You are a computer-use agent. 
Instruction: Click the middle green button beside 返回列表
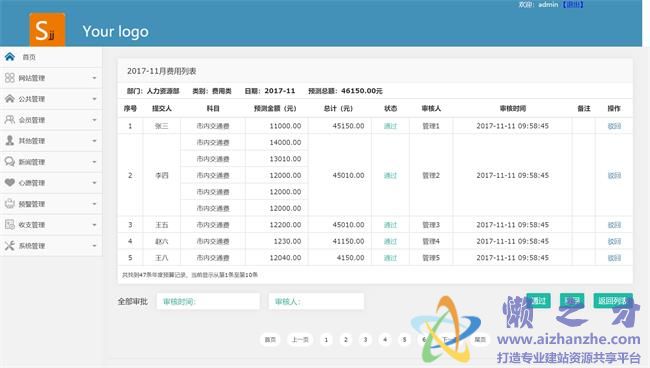point(572,301)
